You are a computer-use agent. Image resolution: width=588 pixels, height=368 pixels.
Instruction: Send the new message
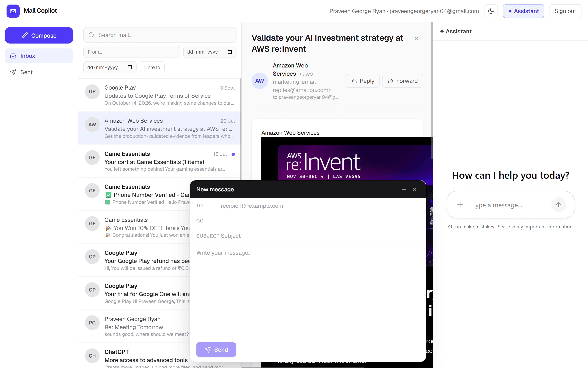(216, 350)
